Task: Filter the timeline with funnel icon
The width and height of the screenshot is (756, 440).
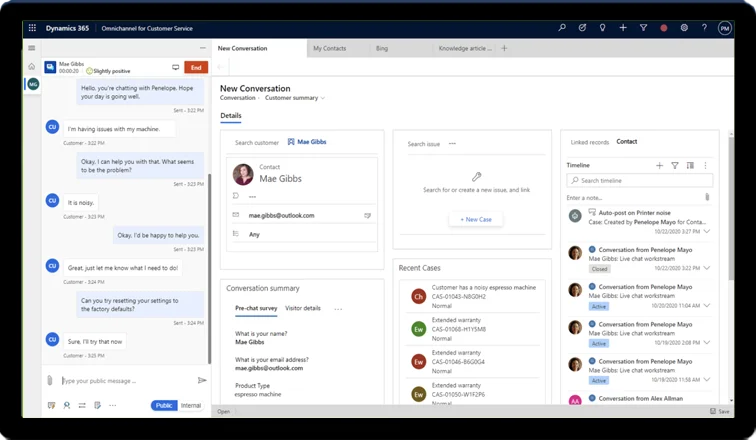Action: [x=675, y=165]
